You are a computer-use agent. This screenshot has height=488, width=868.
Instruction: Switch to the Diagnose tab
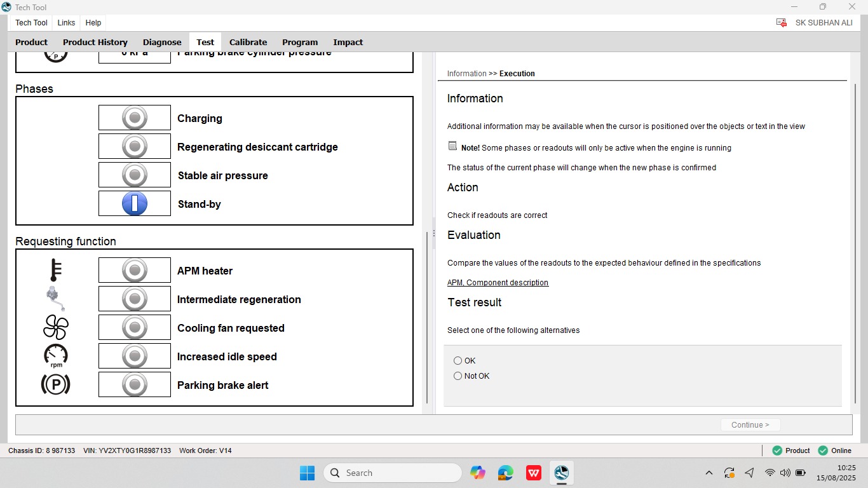point(162,42)
